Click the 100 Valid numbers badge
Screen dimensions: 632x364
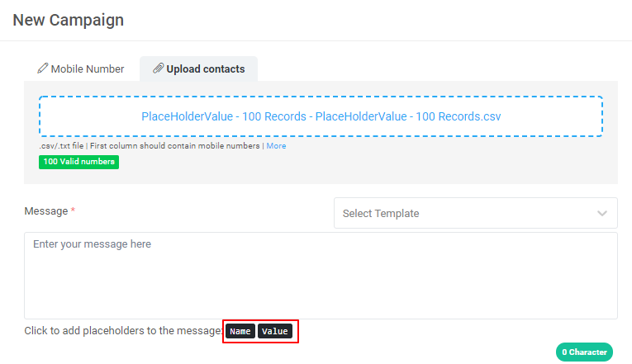[78, 162]
